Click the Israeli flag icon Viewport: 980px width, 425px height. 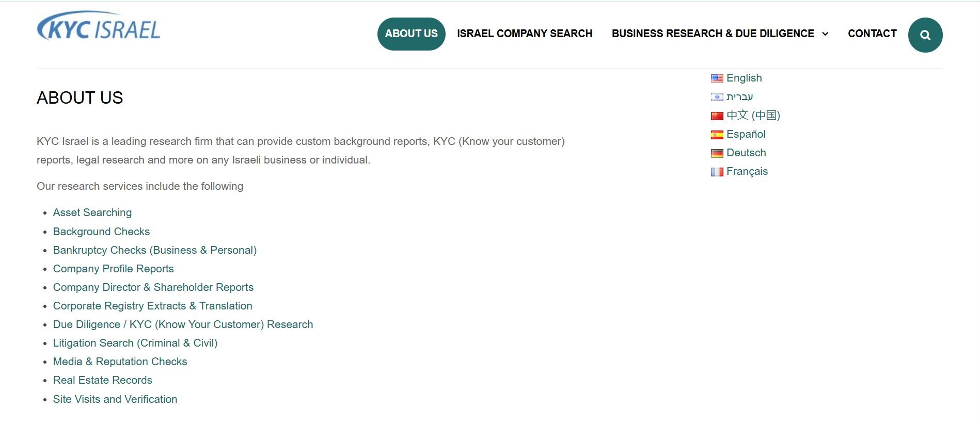point(717,97)
